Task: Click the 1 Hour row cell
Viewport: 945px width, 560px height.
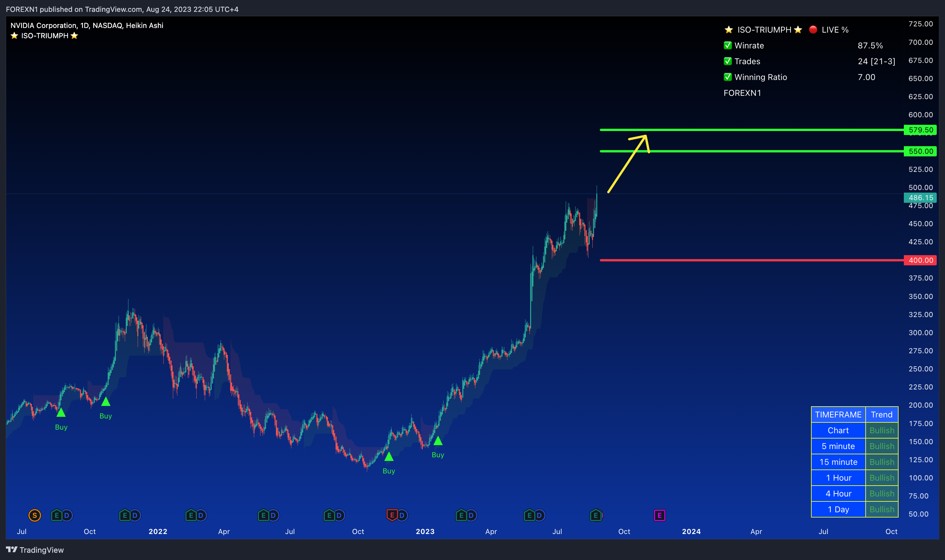Action: pyautogui.click(x=838, y=478)
